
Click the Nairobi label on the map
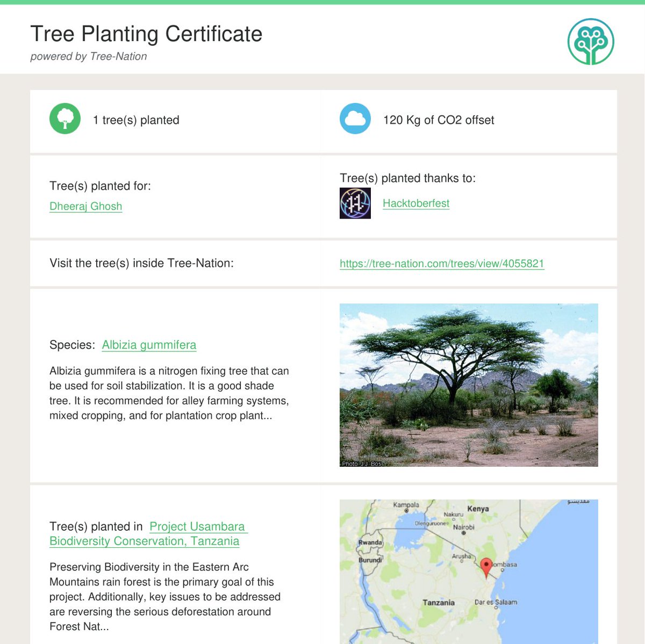click(464, 527)
